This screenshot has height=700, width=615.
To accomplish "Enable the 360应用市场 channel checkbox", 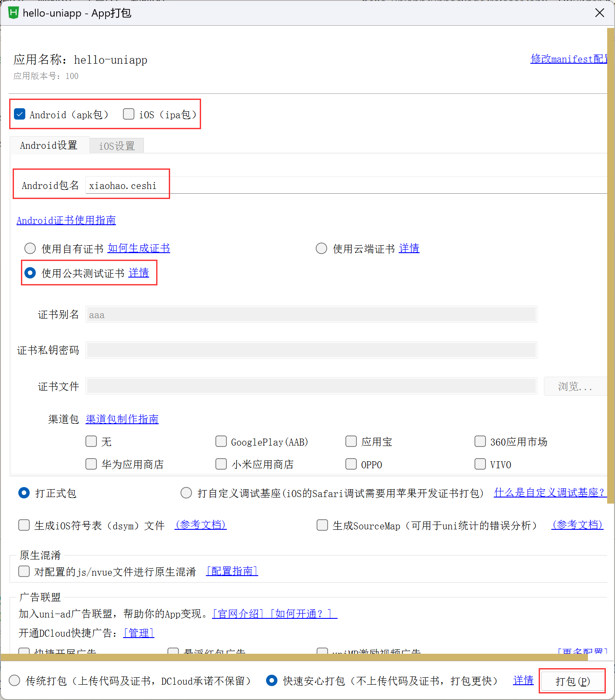I will [480, 442].
